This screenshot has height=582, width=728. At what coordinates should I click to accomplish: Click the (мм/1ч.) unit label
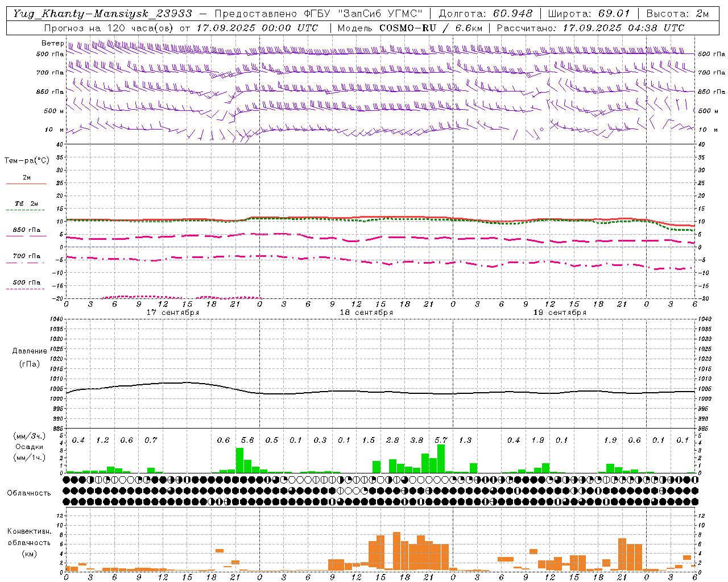click(30, 458)
